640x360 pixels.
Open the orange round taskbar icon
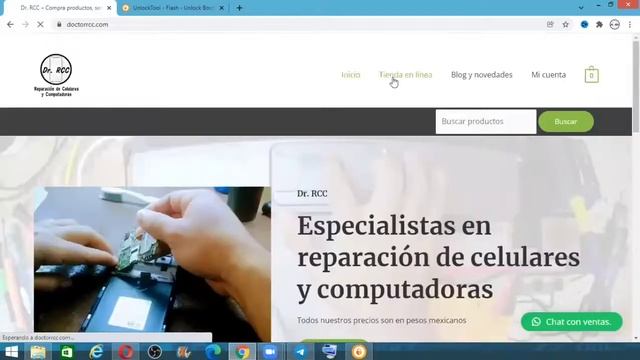(359, 352)
